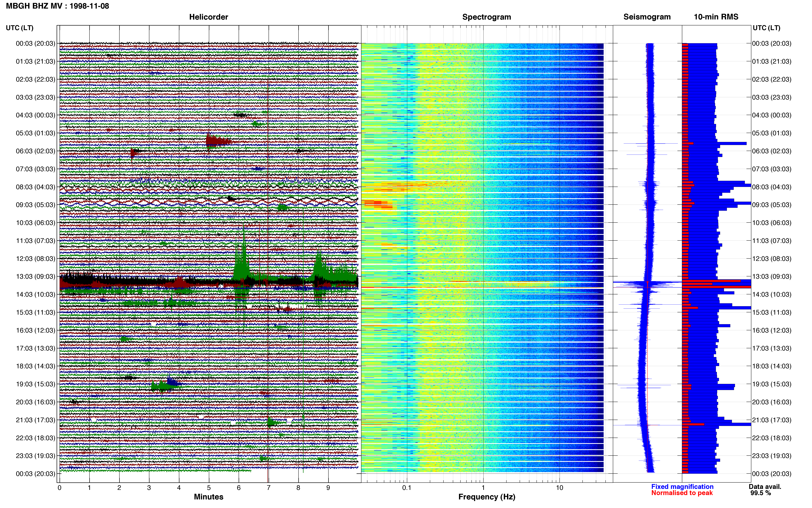Click the left time label '19:03 (15:03)'

tap(36, 384)
